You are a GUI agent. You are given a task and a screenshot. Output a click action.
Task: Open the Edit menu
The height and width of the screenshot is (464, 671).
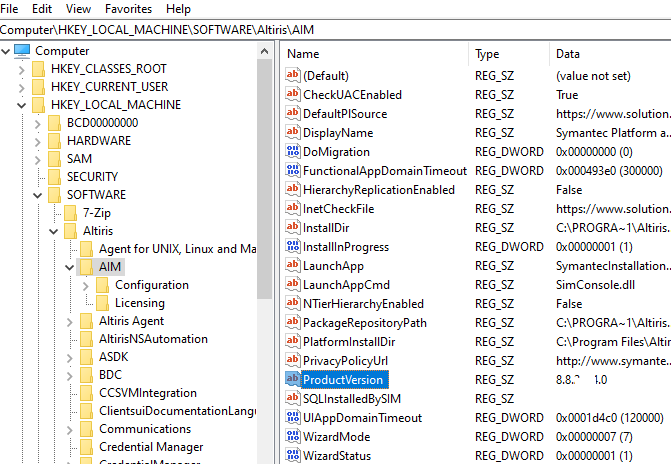[42, 9]
